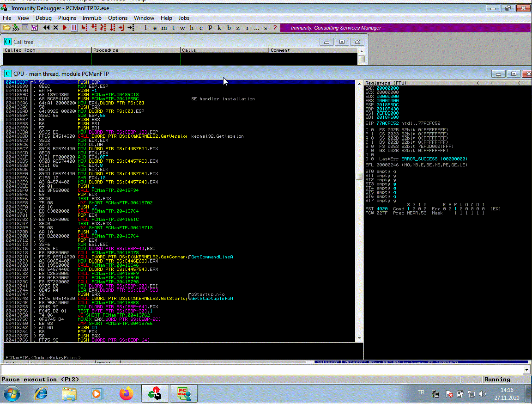Show Patches with the P button
Image resolution: width=532 pixels, height=404 pixels.
click(210, 28)
